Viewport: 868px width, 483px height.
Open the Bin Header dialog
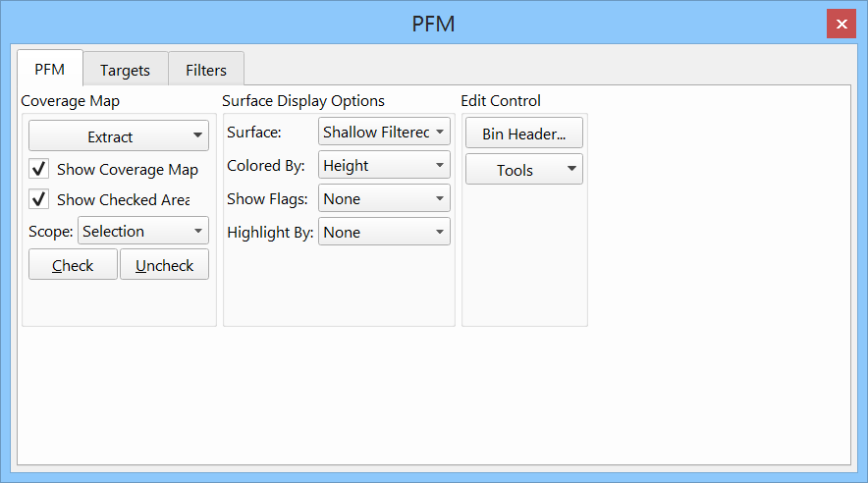pyautogui.click(x=523, y=134)
